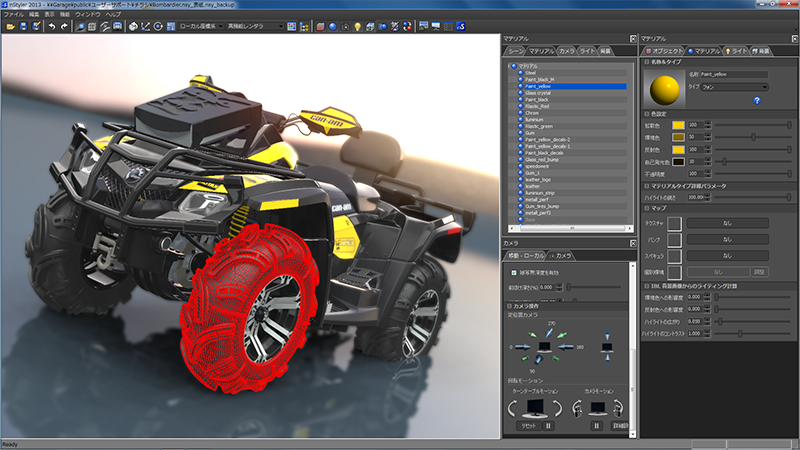
Task: Click the blue help question mark icon
Action: pos(757,100)
